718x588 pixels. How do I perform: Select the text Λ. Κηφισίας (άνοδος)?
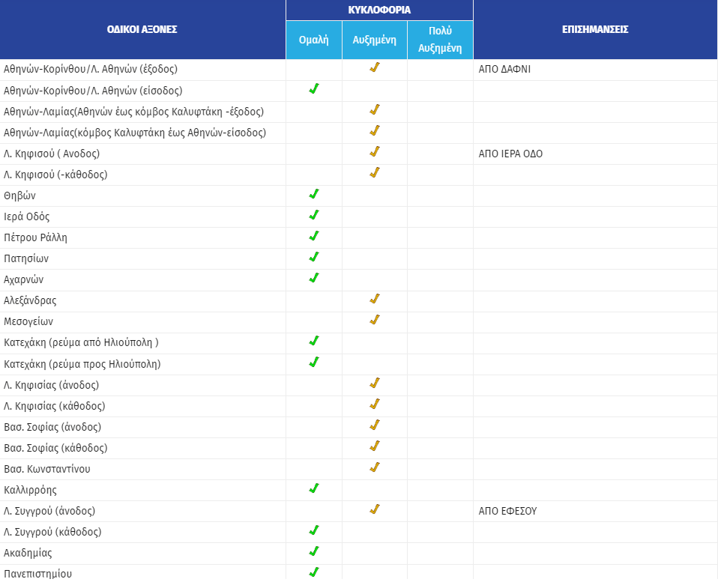click(51, 385)
